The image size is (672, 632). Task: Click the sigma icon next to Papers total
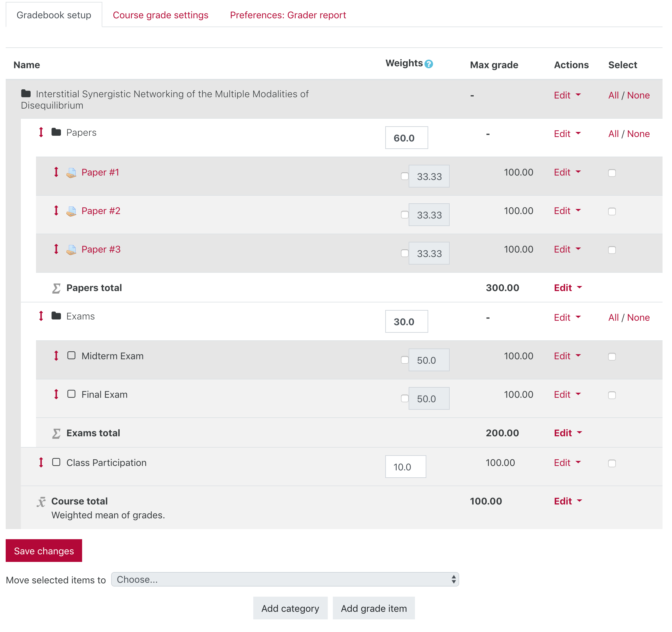56,288
